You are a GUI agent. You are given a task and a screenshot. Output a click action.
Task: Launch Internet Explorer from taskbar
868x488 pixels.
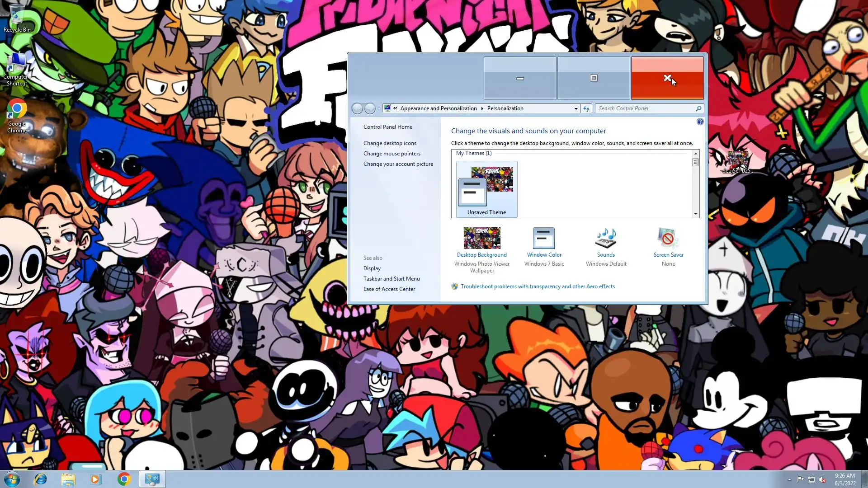pos(41,479)
